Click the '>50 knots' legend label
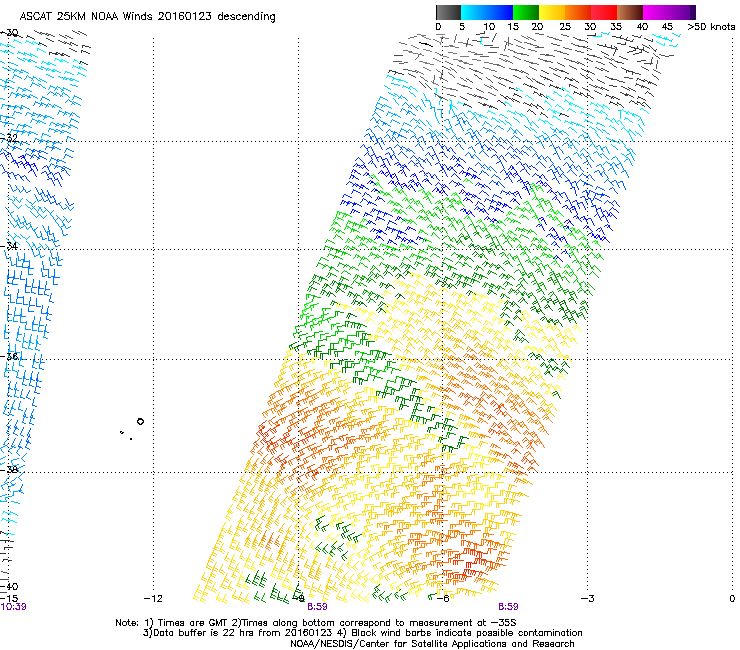The height and width of the screenshot is (650, 740). [x=711, y=27]
